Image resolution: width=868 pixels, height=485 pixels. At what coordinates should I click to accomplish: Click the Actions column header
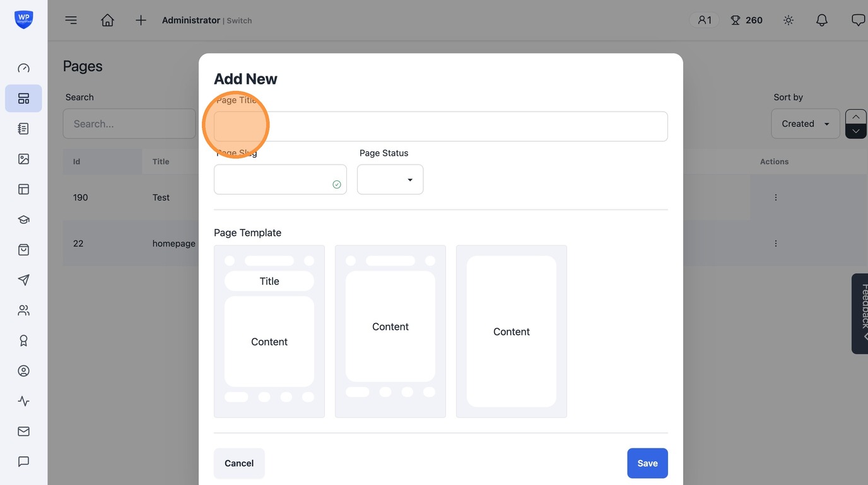[x=774, y=161]
